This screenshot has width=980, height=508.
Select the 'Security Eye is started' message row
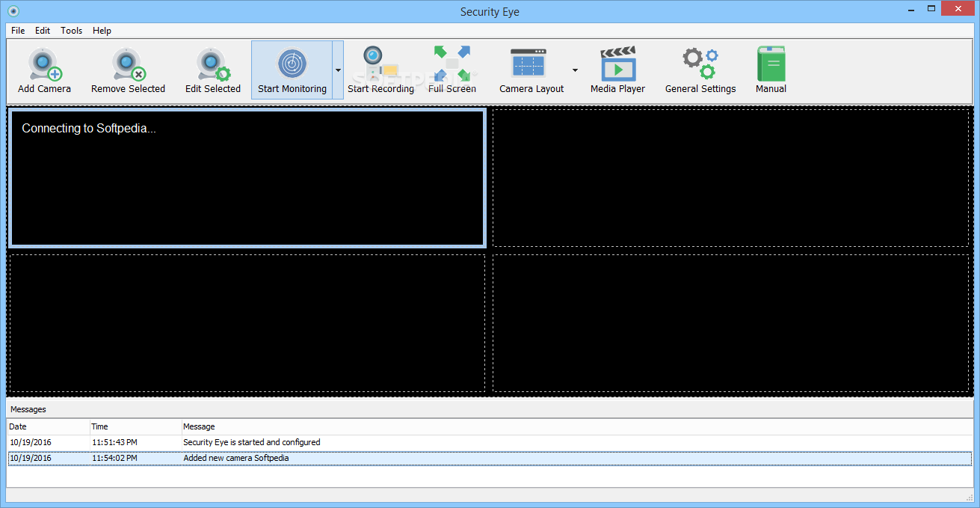[x=299, y=442]
